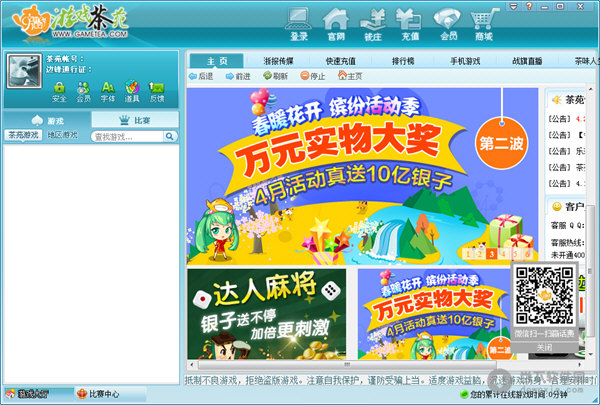This screenshot has height=405, width=600.
Task: Click the 第二波 orange circle badge
Action: click(x=502, y=143)
